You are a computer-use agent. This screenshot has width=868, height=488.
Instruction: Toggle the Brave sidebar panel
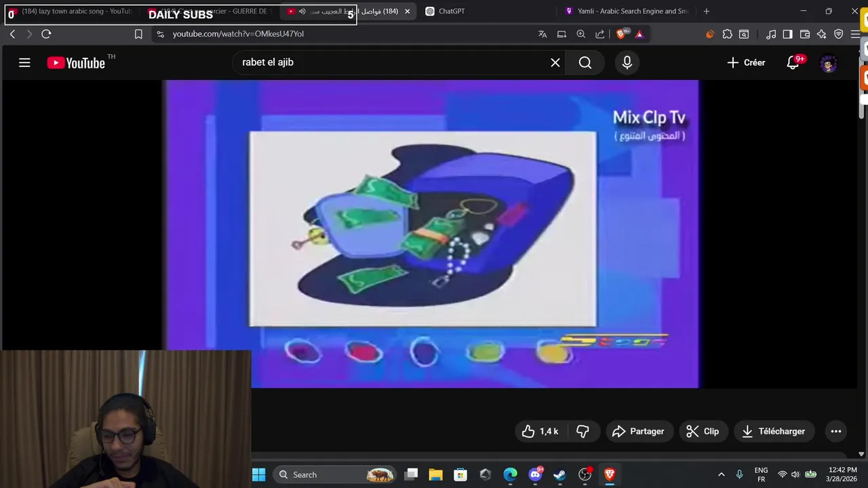click(787, 34)
